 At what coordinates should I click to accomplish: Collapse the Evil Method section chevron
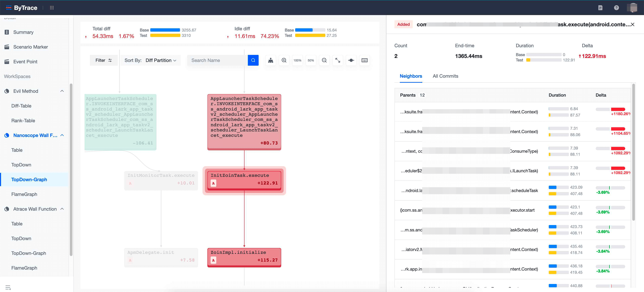62,91
